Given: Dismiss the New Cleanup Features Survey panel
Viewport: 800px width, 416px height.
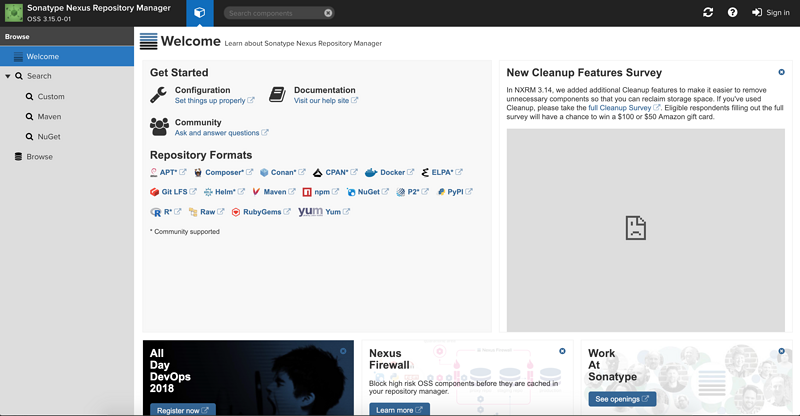Looking at the screenshot, I should [781, 72].
